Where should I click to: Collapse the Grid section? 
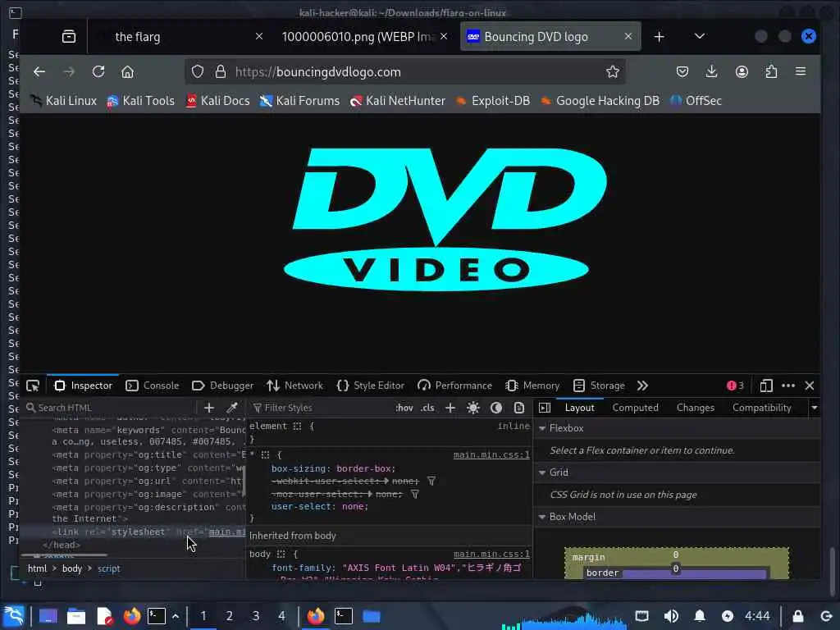coord(542,472)
